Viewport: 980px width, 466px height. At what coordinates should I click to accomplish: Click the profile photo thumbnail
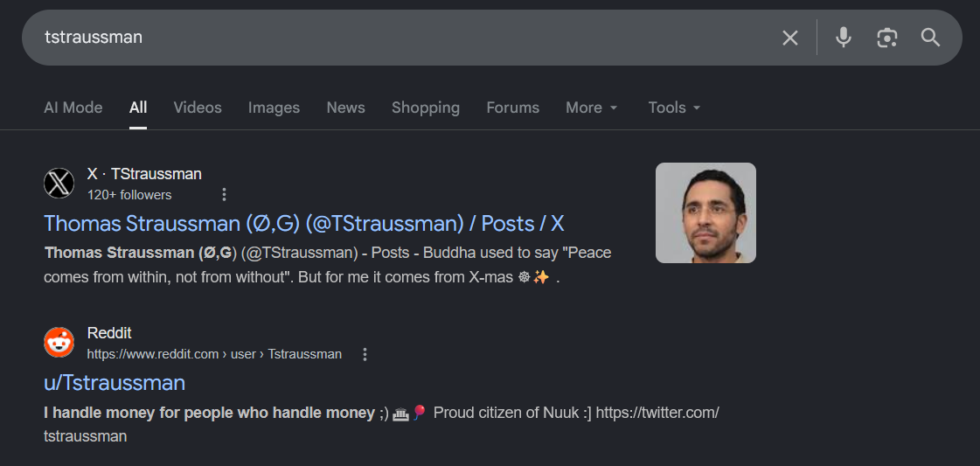point(705,212)
